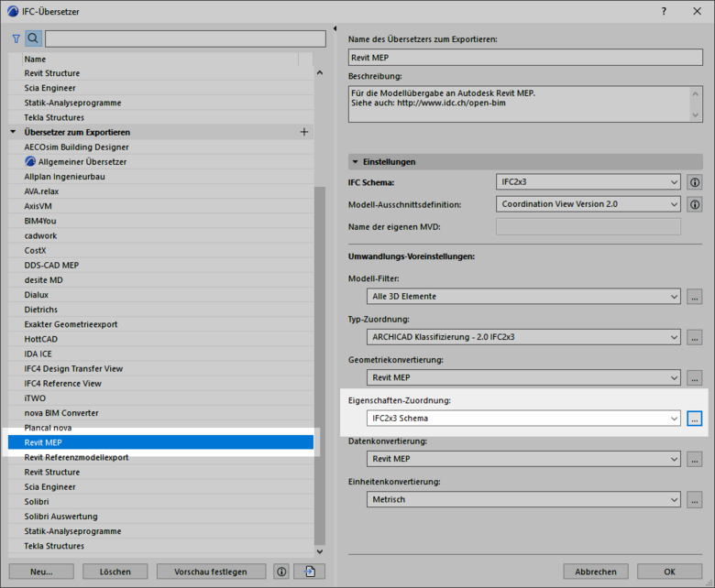Click the translator name field Revit MEP
The height and width of the screenshot is (588, 715).
525,58
